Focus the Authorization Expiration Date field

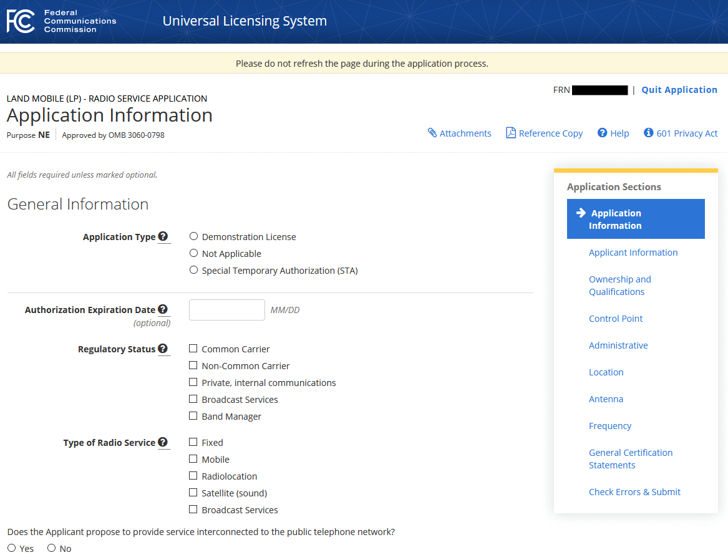pos(227,310)
